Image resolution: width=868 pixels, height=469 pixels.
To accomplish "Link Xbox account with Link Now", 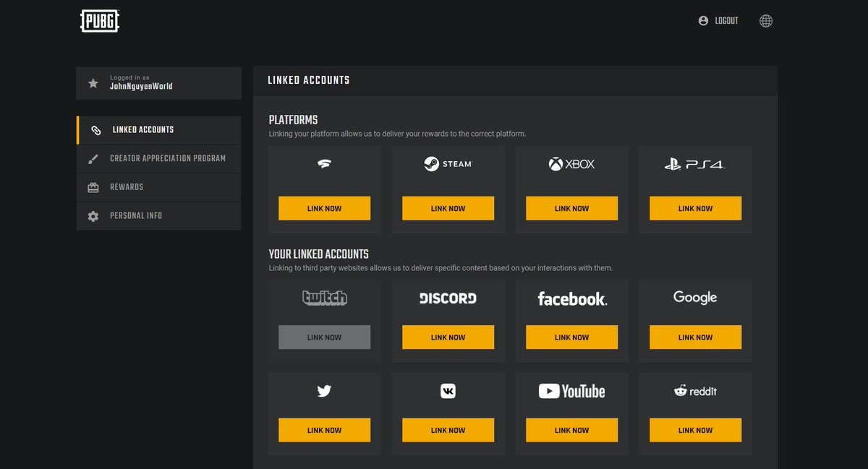I will click(571, 208).
